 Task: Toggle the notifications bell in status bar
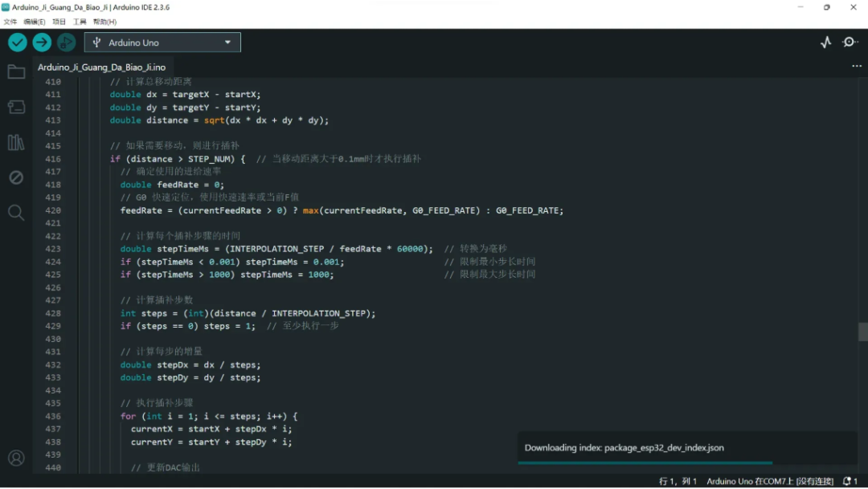pyautogui.click(x=848, y=481)
